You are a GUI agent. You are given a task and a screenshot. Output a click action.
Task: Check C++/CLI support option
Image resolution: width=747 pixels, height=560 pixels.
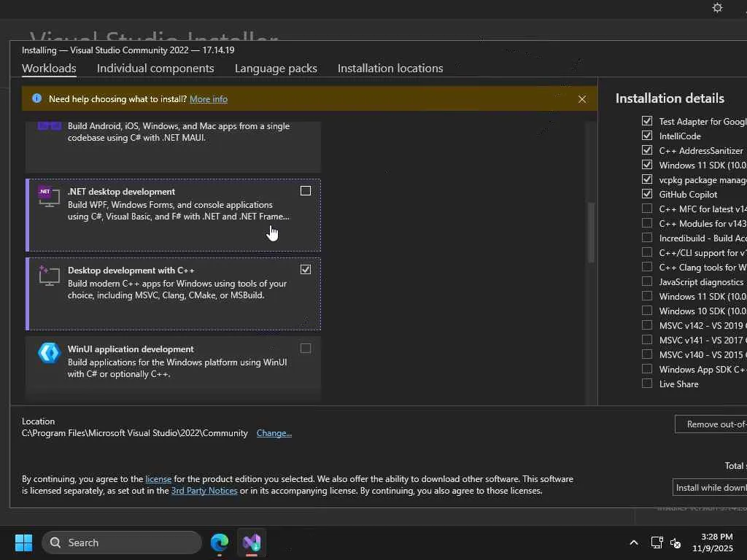point(646,252)
